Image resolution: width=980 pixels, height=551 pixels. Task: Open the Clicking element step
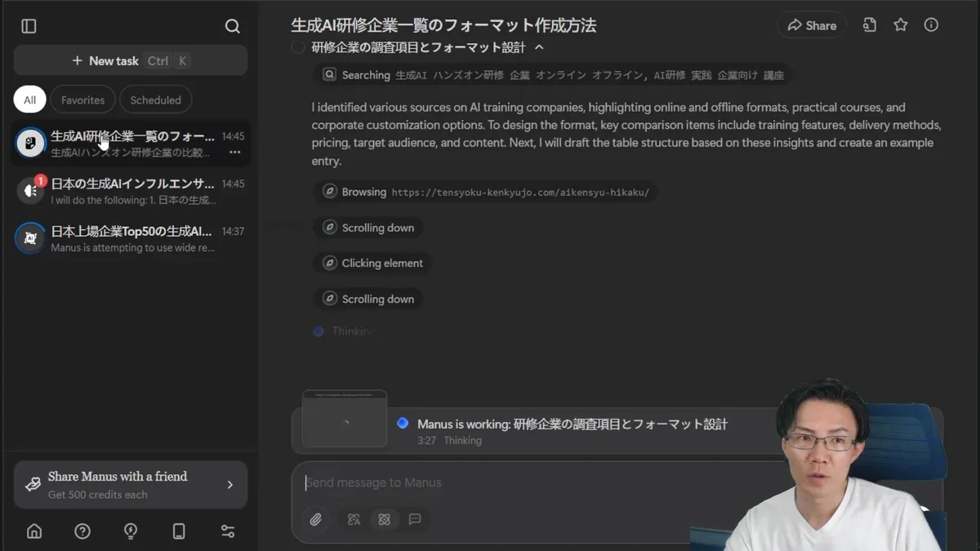coord(372,263)
